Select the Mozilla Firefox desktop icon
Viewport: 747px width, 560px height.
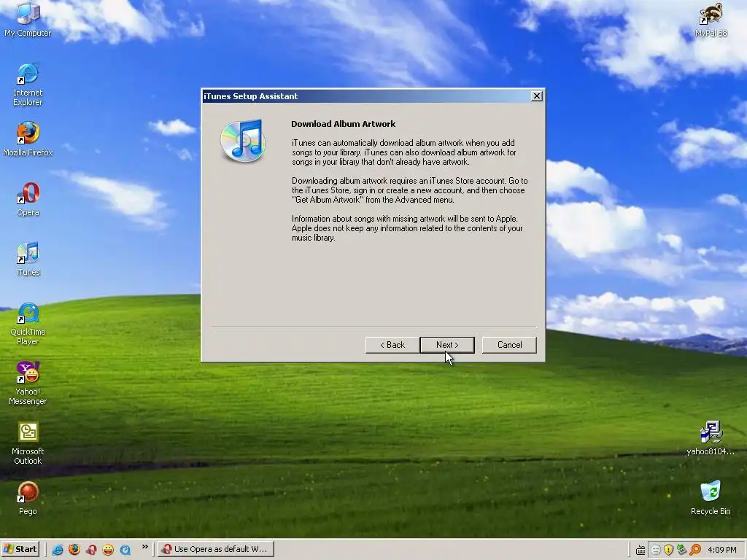[x=28, y=139]
